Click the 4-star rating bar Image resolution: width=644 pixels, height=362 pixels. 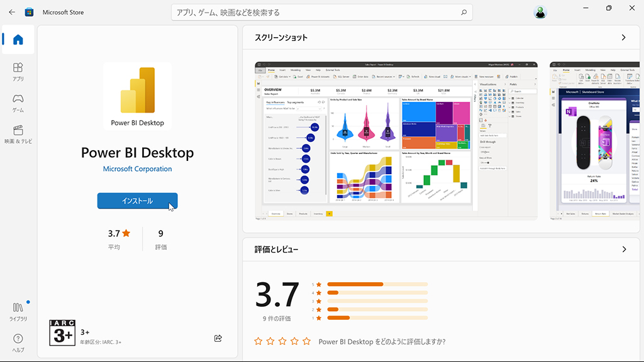click(377, 293)
